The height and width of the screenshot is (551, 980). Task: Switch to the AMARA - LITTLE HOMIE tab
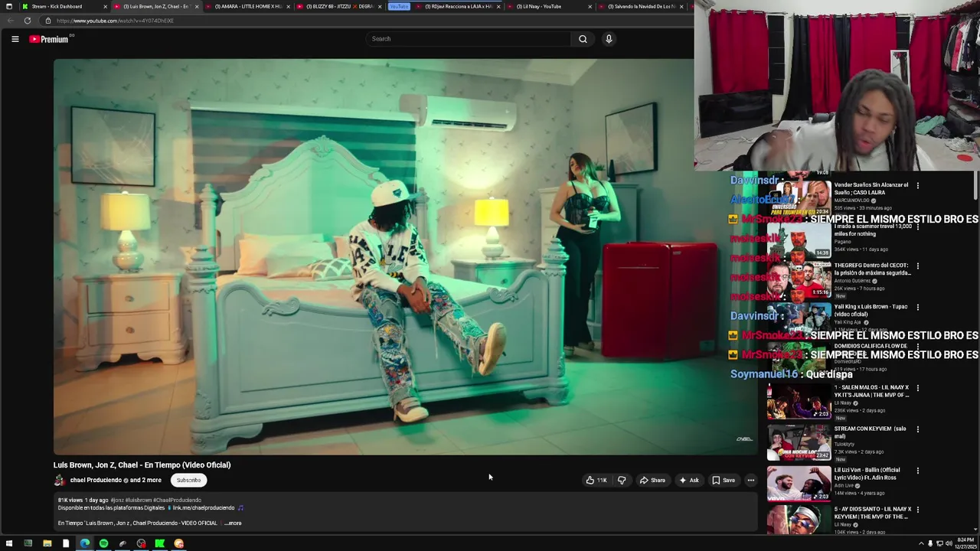click(247, 6)
